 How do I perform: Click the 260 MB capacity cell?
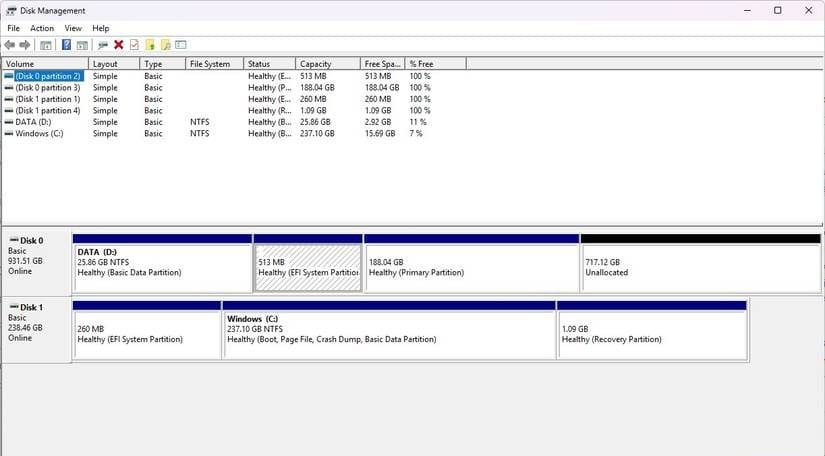[x=313, y=99]
